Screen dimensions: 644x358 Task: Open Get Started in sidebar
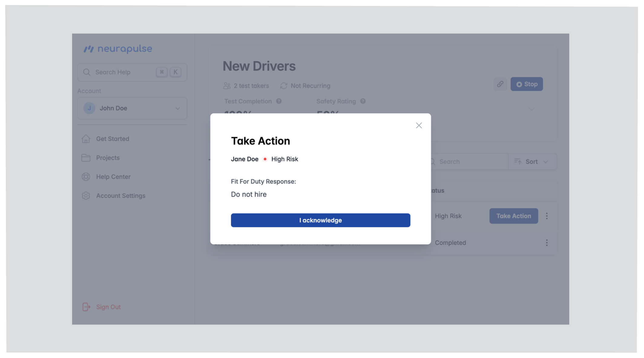click(x=112, y=139)
